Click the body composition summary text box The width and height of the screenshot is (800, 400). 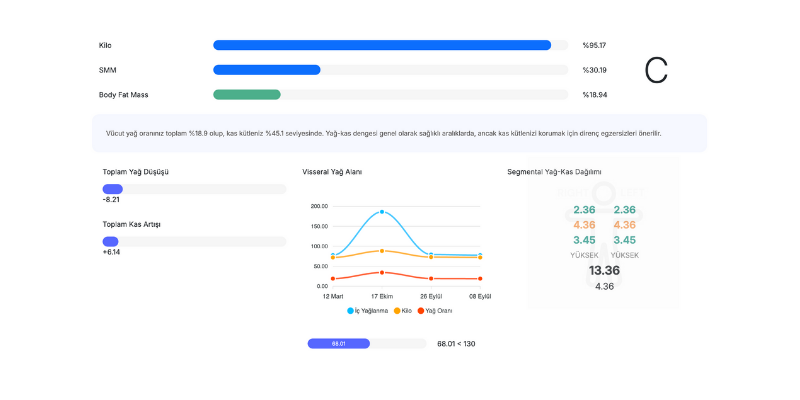[399, 133]
